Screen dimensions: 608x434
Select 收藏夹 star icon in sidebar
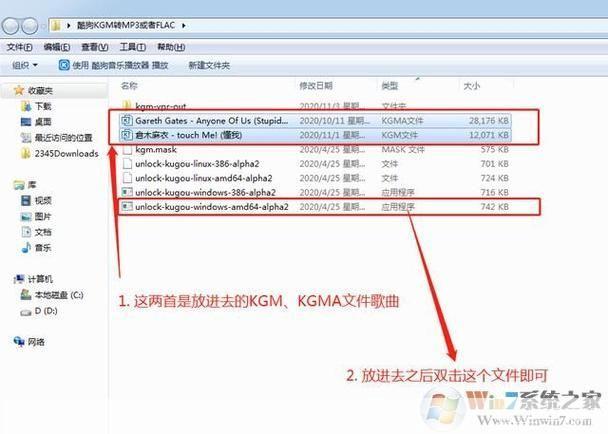(x=19, y=91)
